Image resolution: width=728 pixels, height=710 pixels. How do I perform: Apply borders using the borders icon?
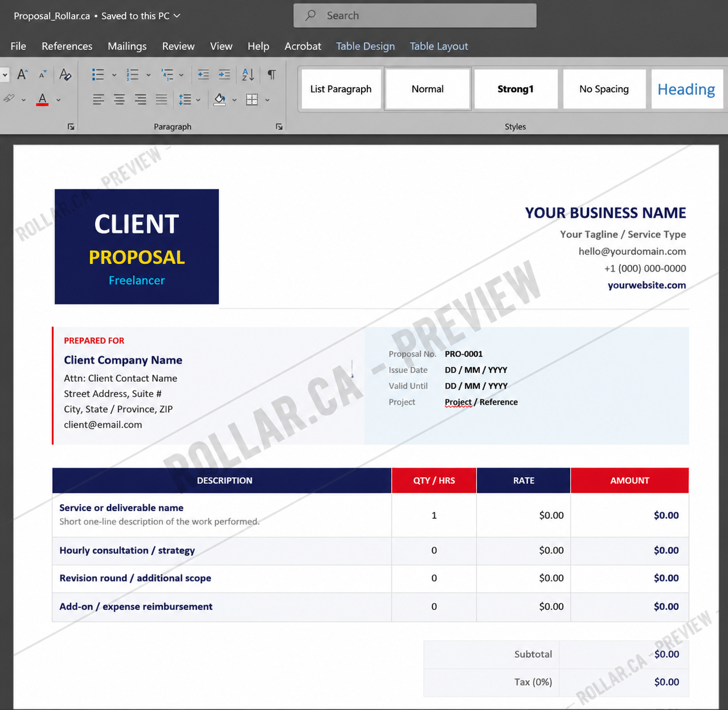pyautogui.click(x=252, y=100)
